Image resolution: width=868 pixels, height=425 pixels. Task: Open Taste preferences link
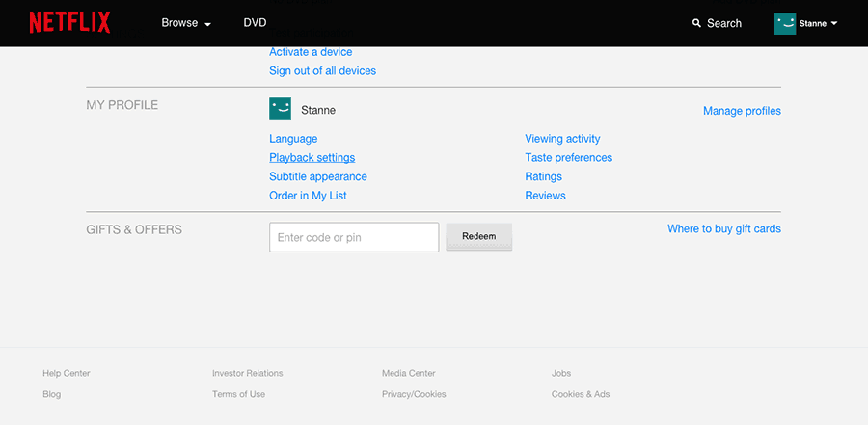click(x=568, y=158)
